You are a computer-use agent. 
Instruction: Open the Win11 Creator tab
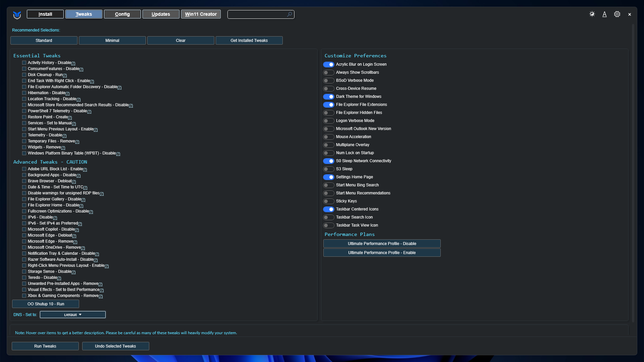201,14
